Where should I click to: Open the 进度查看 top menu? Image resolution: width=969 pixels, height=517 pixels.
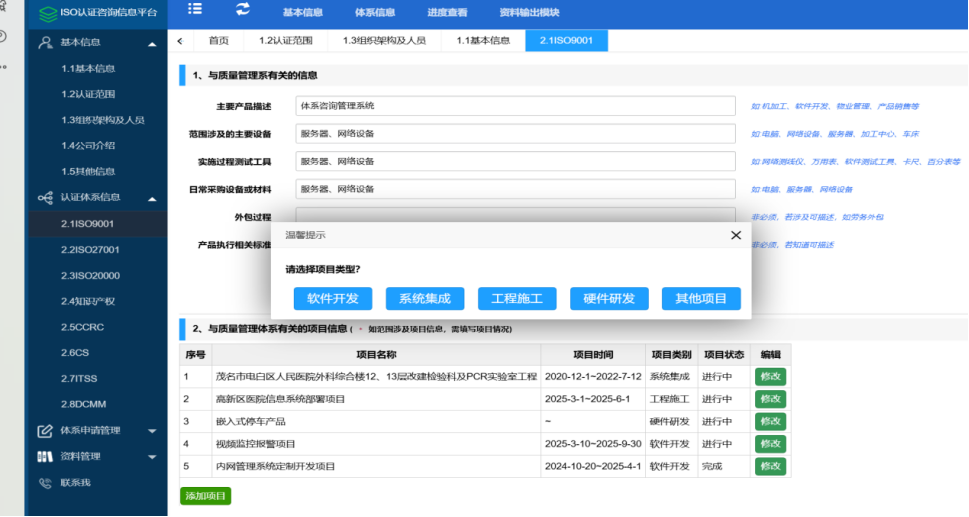pos(447,12)
